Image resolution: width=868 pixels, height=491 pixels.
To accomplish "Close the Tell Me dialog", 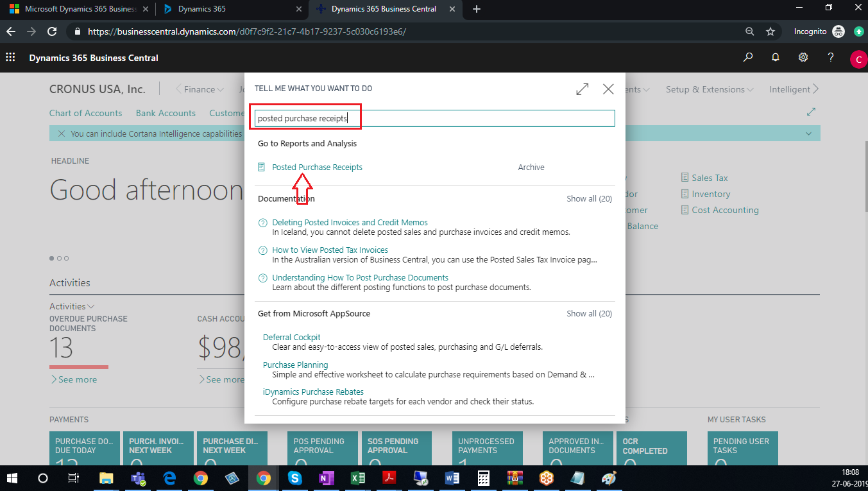I will point(608,89).
